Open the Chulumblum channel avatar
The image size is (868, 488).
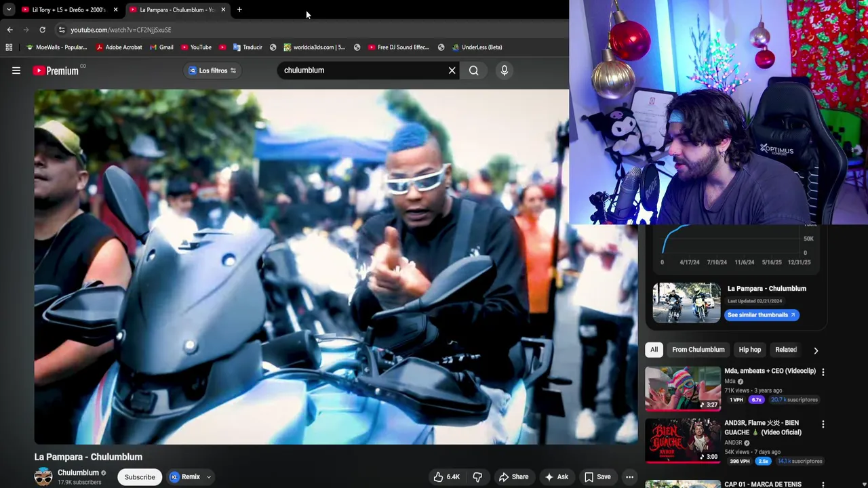[x=43, y=476]
